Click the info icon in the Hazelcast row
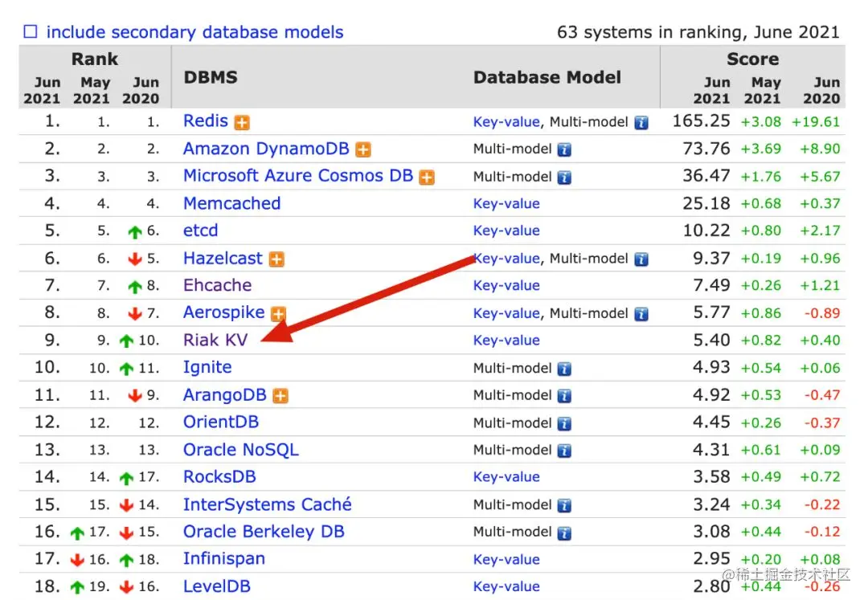This screenshot has width=868, height=600. pos(641,259)
